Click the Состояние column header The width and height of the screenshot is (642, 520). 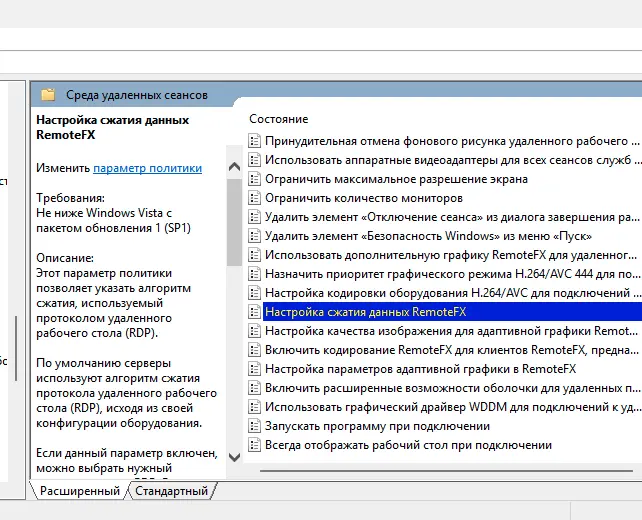pos(278,119)
